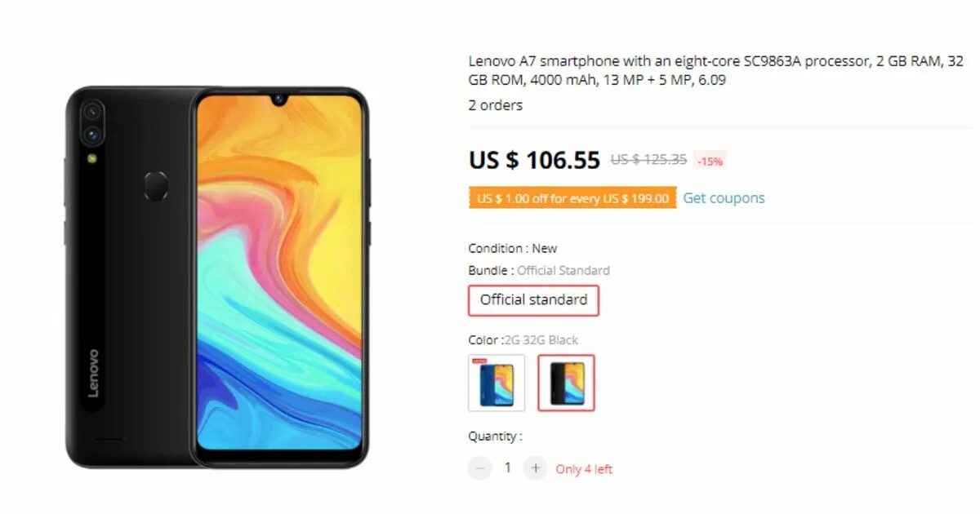Viewport: 980px width, 514px height.
Task: Open the 2 orders count
Action: [x=495, y=105]
